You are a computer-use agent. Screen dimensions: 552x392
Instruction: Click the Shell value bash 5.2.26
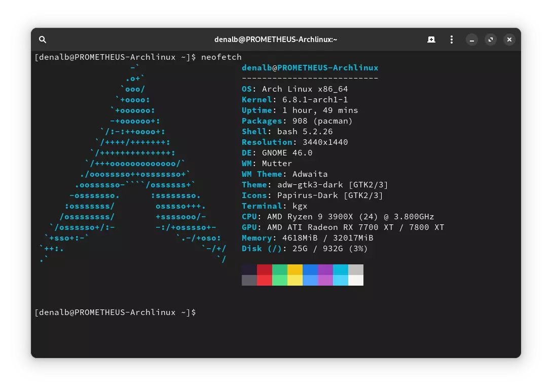tap(305, 132)
